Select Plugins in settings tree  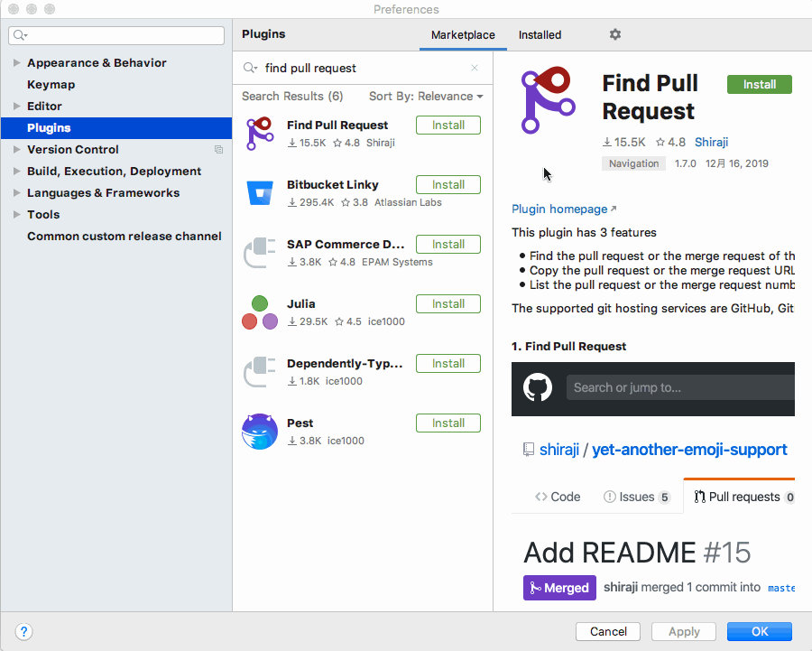[116, 128]
